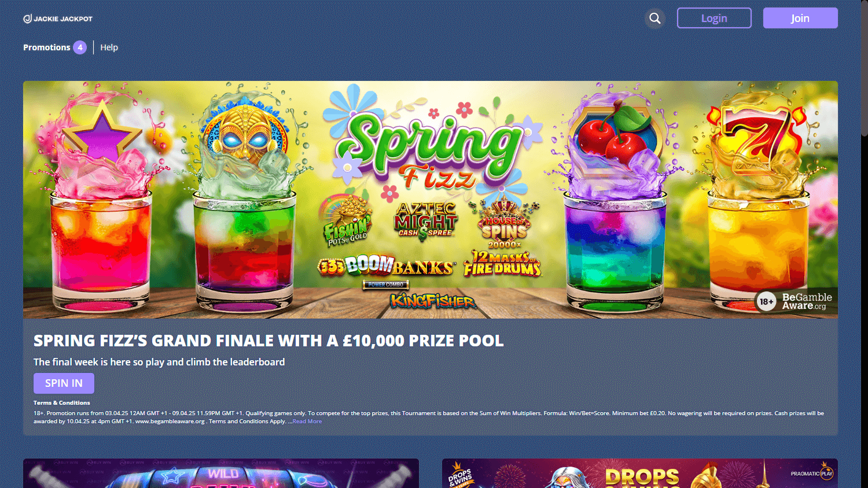Click the search magnifier icon
This screenshot has width=868, height=488.
point(654,19)
